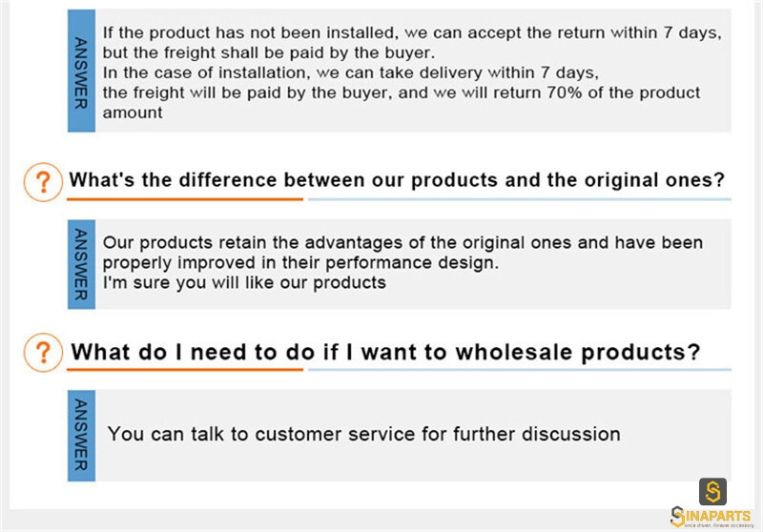Viewport: 763px width, 532px height.
Task: Click the SINAPARTS brand logo text
Action: (x=711, y=516)
